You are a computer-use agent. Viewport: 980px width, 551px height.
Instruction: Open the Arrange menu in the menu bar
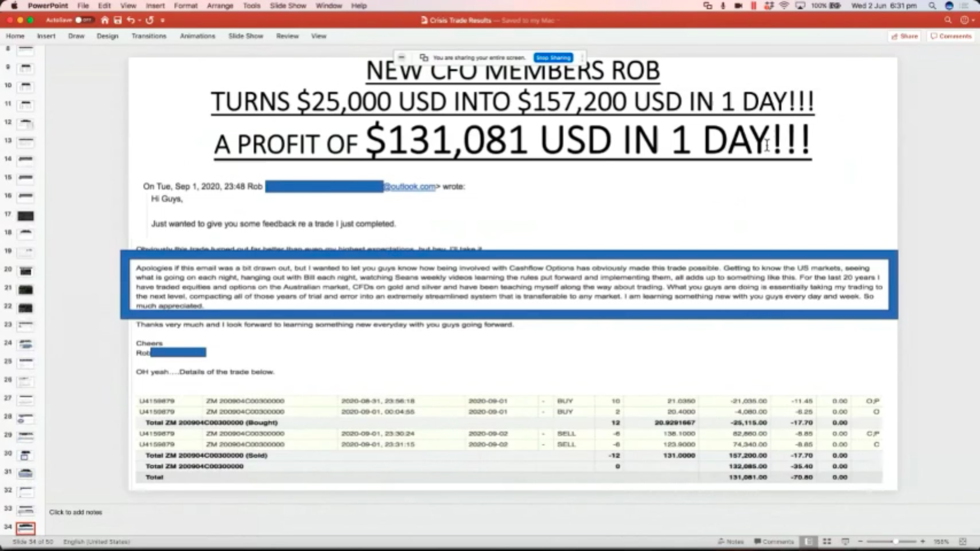tap(220, 6)
